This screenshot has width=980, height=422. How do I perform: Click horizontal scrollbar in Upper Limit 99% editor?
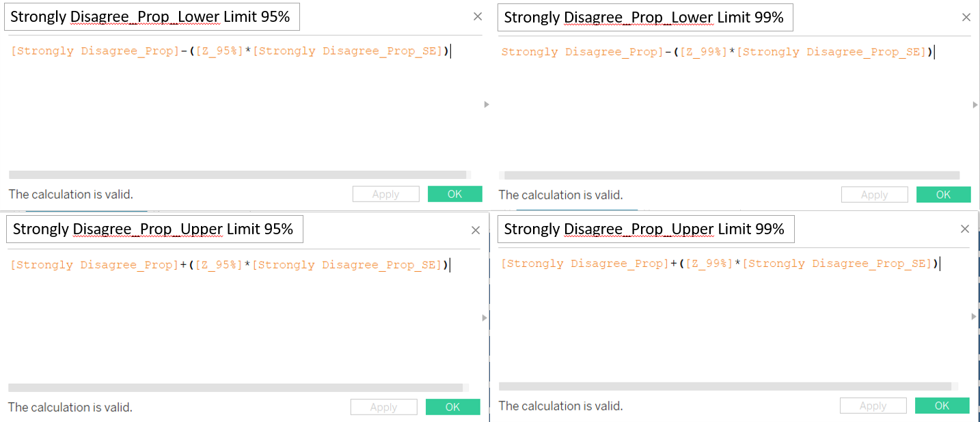[x=725, y=386]
